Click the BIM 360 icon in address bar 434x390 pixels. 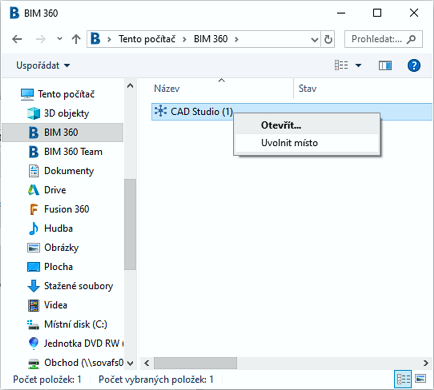click(x=95, y=39)
